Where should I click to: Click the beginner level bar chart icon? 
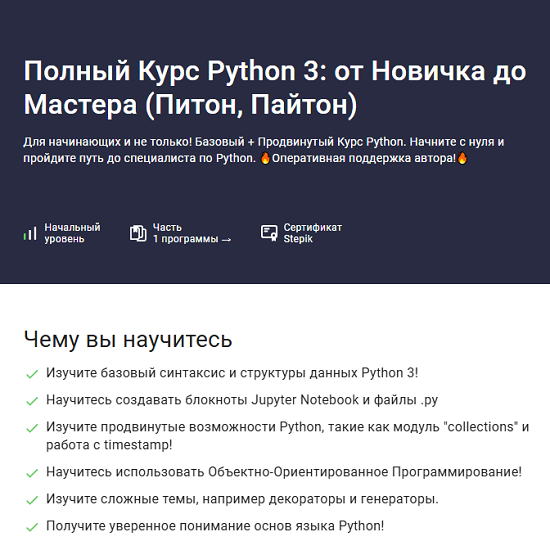tap(30, 233)
